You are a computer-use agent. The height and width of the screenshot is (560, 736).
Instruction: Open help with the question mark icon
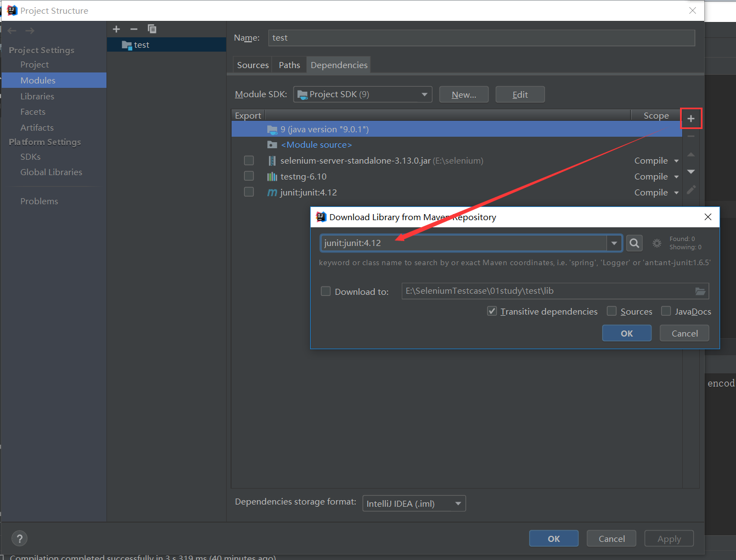point(19,539)
